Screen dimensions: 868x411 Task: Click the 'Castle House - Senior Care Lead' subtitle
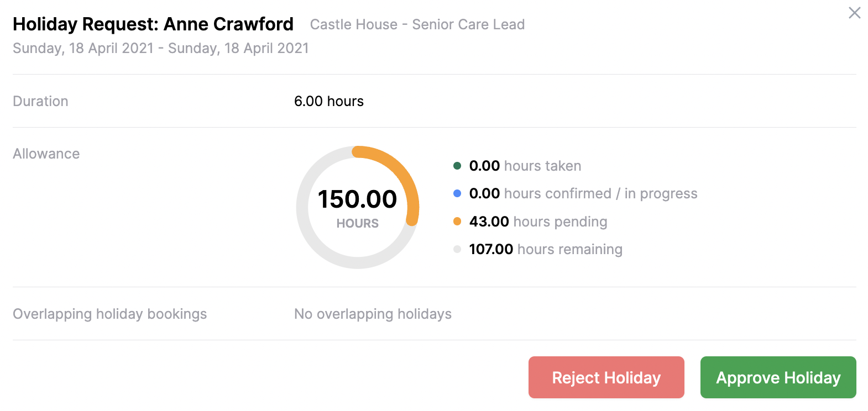pos(417,24)
